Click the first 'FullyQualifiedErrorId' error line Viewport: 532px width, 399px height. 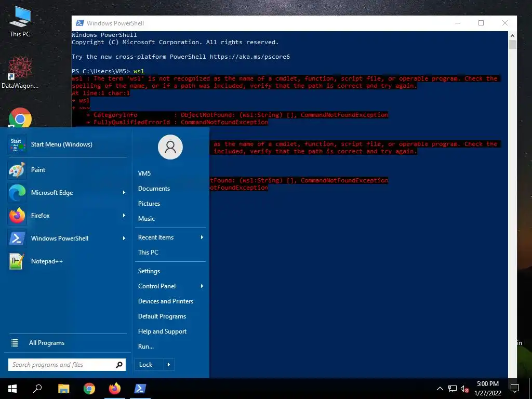177,122
